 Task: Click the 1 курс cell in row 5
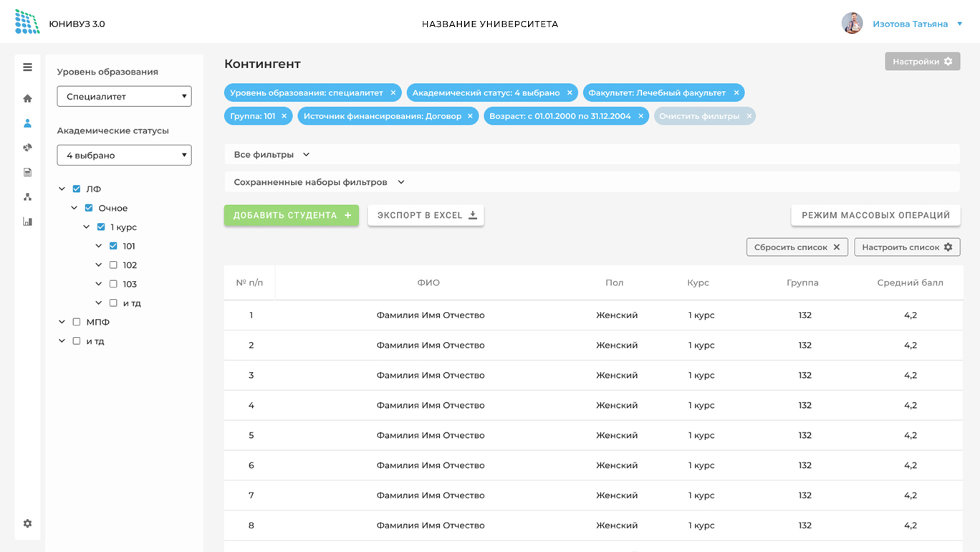(x=701, y=435)
